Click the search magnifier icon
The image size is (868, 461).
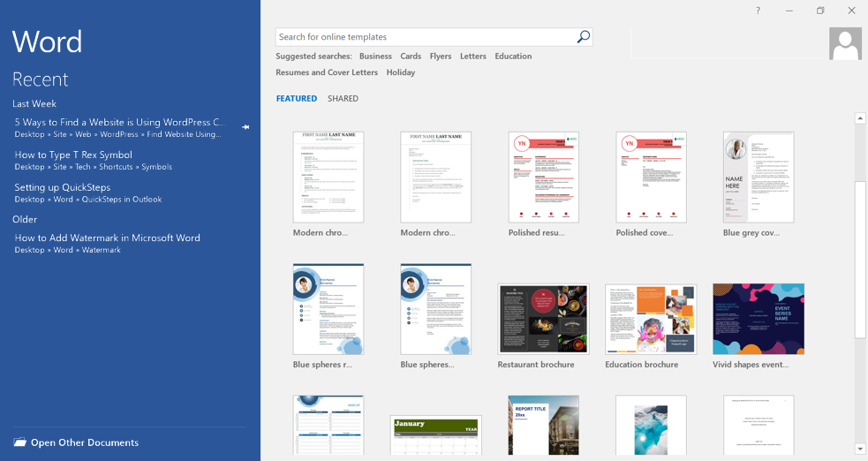pos(583,37)
